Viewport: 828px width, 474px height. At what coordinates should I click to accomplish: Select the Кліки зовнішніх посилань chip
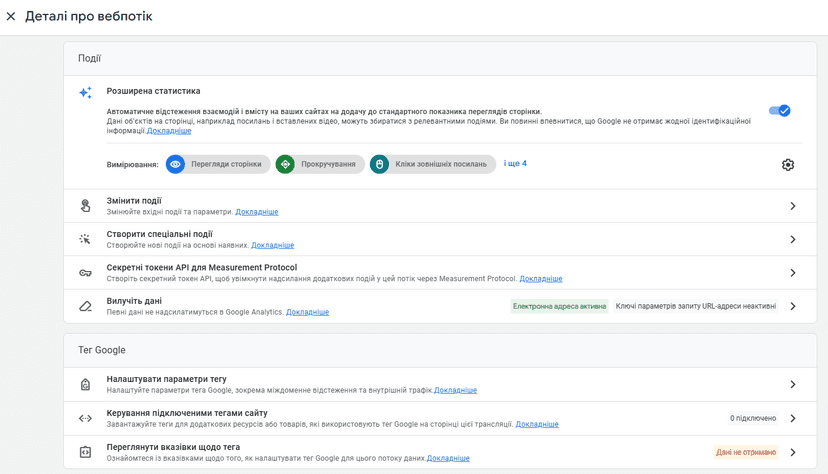click(432, 164)
